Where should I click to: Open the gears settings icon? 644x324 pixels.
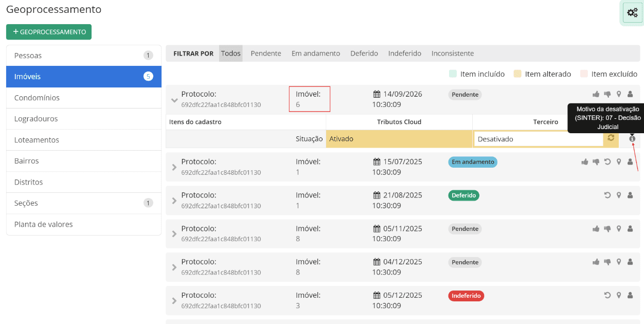(632, 13)
